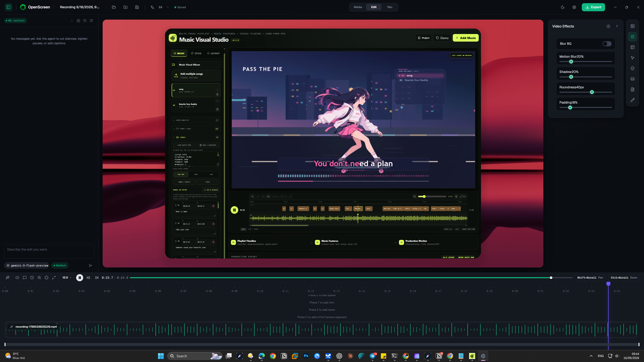Enable the Blur BG switch
644x362 pixels.
[x=607, y=44]
